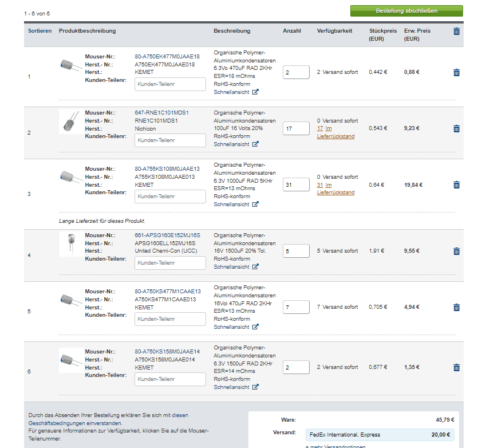Click Kunden-Teilenr field for row 1
The width and height of the screenshot is (494, 448).
point(170,84)
